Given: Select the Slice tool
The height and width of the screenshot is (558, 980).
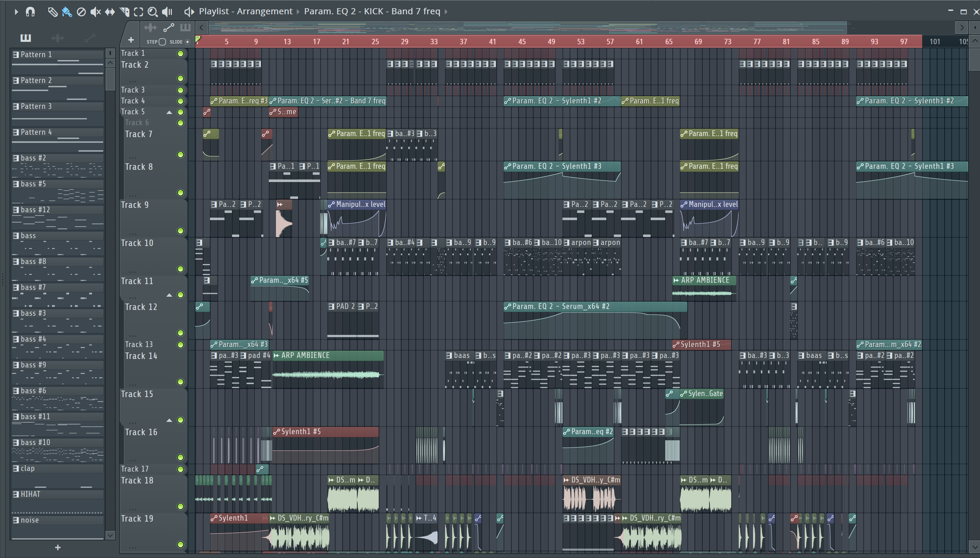Looking at the screenshot, I should tap(124, 12).
